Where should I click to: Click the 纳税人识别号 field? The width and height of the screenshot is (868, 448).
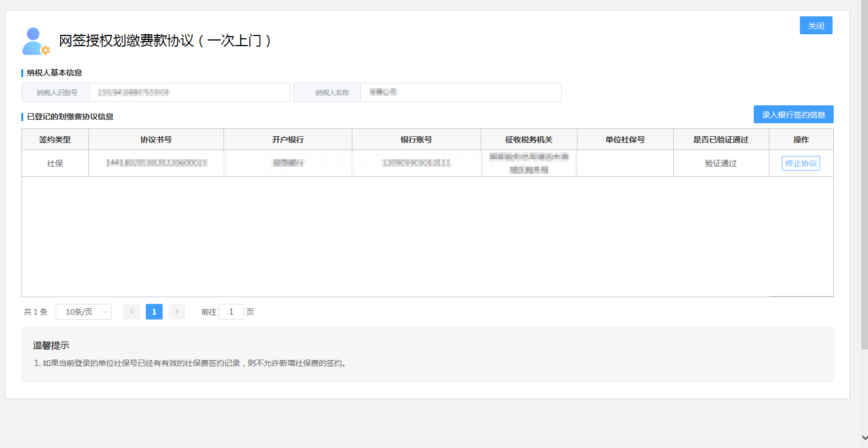click(189, 92)
